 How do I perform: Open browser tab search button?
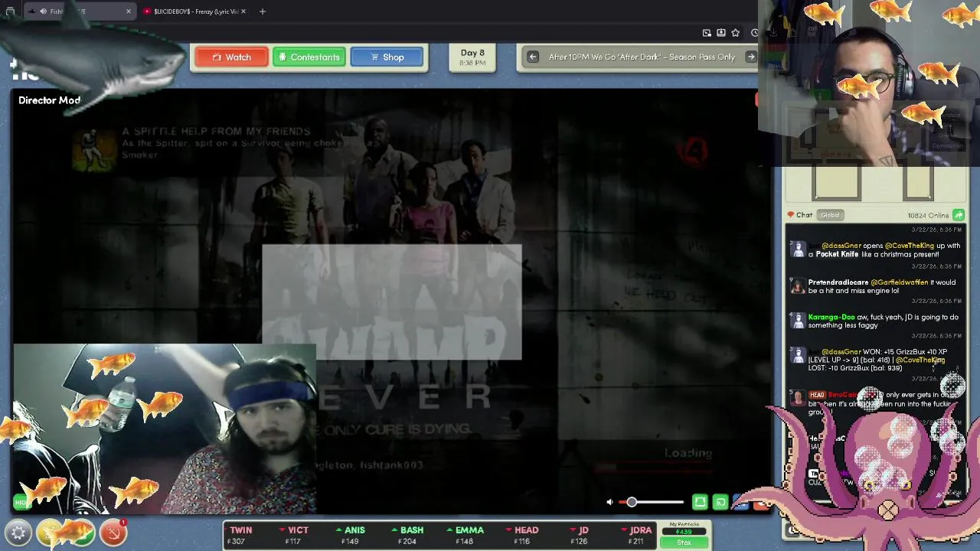click(x=10, y=11)
